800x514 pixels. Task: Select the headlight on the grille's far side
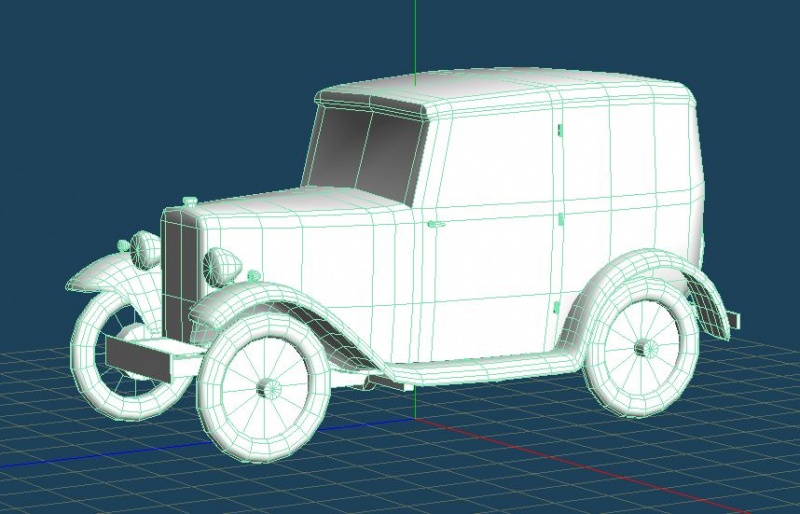[x=145, y=249]
